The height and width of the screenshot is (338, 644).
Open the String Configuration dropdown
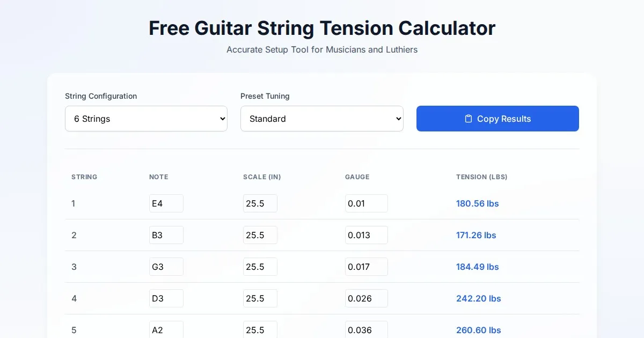coord(146,119)
